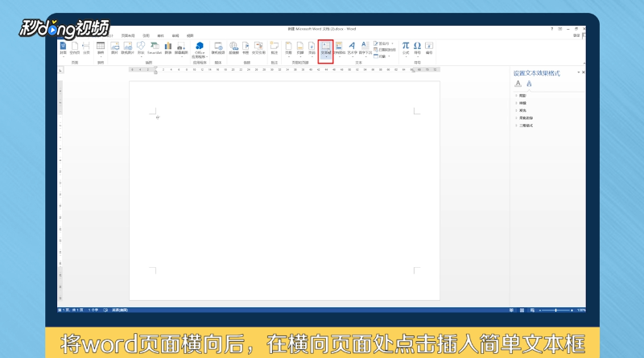Click the Help question mark icon
The height and width of the screenshot is (358, 644).
pos(552,29)
